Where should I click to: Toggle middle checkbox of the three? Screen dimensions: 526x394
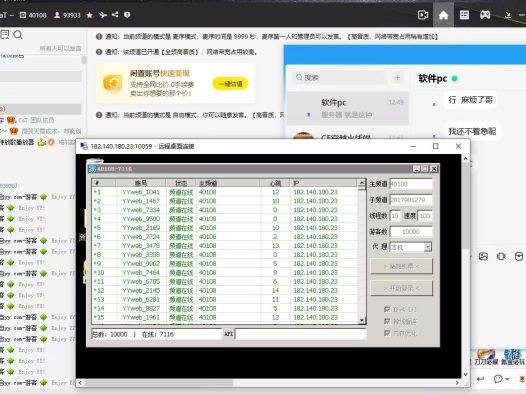pos(387,321)
